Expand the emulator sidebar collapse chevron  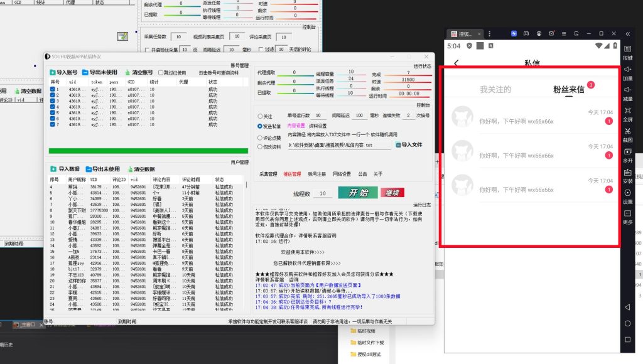627,33
